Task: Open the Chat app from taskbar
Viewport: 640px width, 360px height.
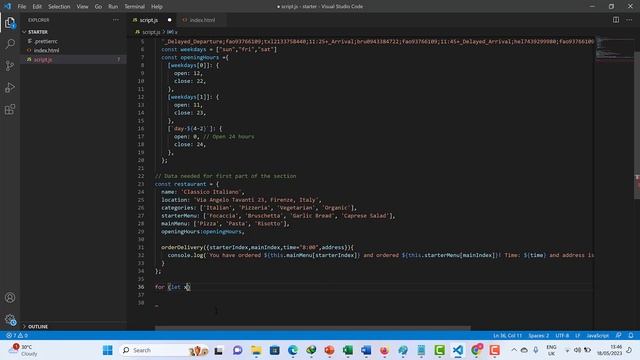Action: (237, 350)
